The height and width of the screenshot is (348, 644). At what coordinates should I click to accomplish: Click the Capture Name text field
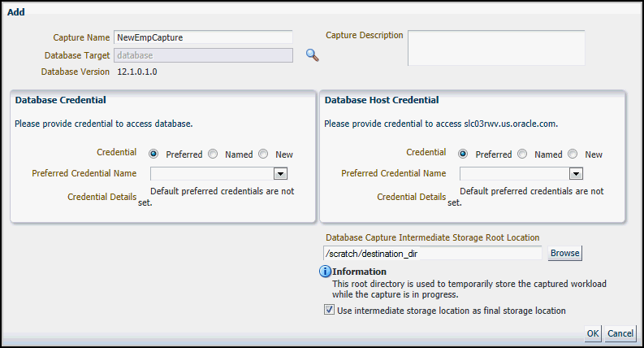[203, 37]
